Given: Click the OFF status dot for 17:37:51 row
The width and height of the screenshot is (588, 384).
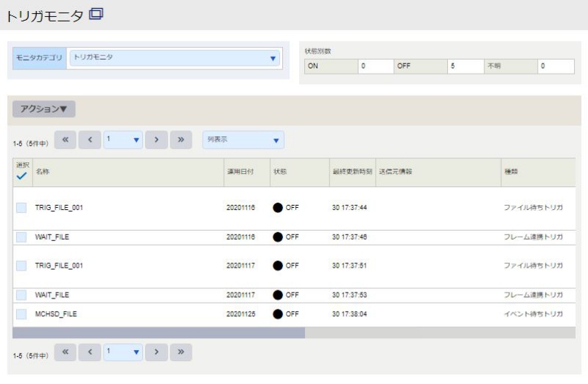Looking at the screenshot, I should tap(278, 266).
